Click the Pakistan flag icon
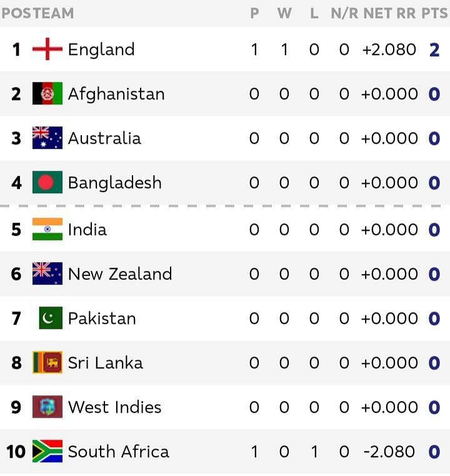 coord(51,318)
